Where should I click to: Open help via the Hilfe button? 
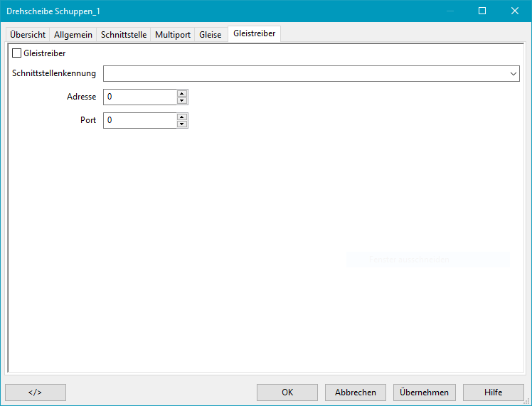(494, 392)
